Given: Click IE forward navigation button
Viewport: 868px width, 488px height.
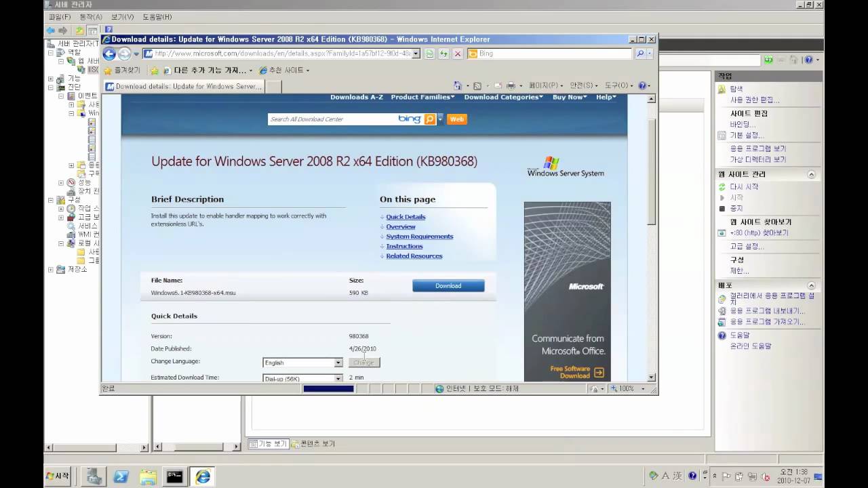Looking at the screenshot, I should click(x=124, y=54).
